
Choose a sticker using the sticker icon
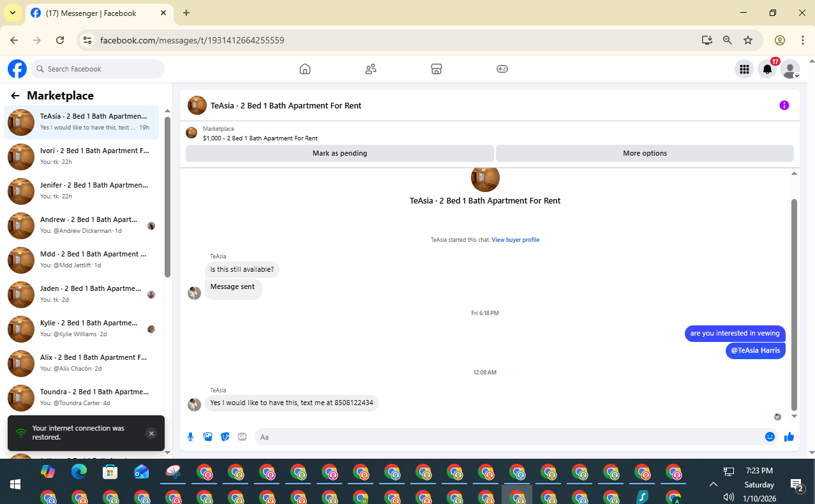click(x=225, y=437)
